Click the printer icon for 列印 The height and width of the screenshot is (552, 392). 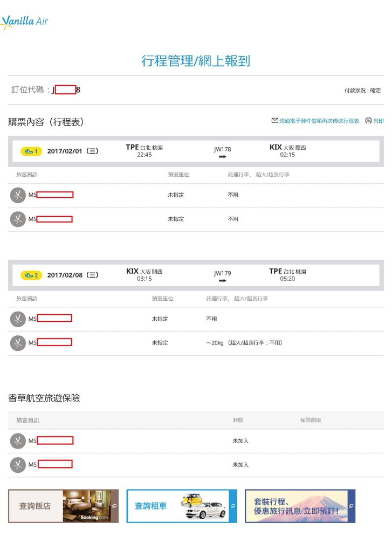[x=368, y=121]
